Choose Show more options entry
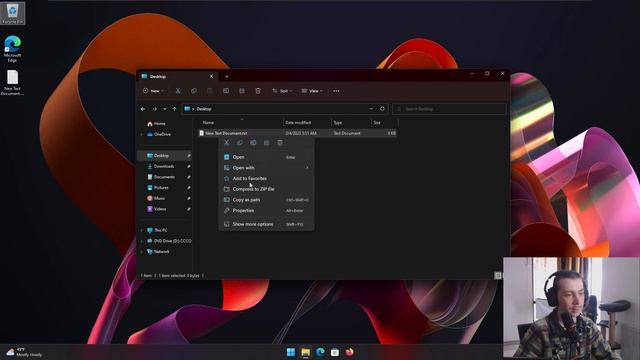Screen dimensions: 640x360 pyautogui.click(x=267, y=224)
